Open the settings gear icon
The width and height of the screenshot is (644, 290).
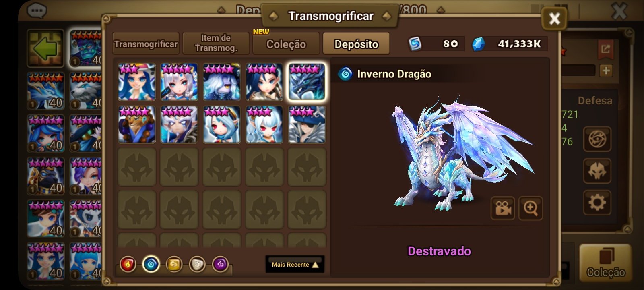[597, 202]
